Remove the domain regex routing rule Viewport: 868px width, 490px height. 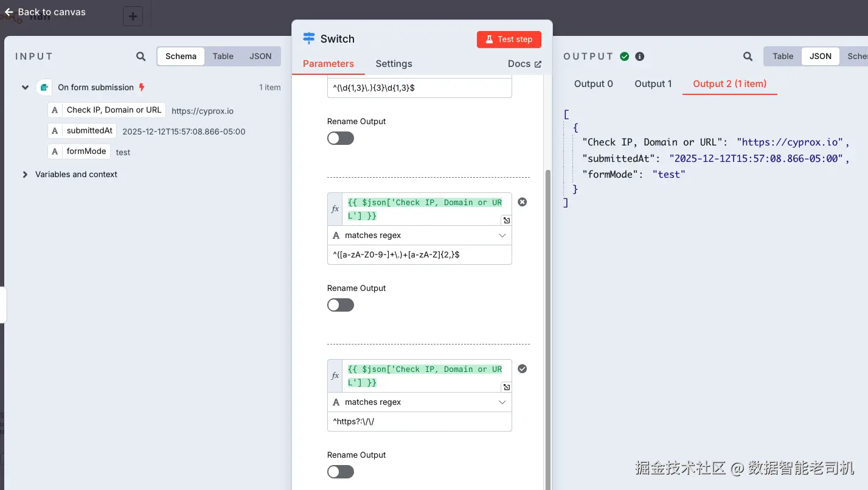coord(522,202)
